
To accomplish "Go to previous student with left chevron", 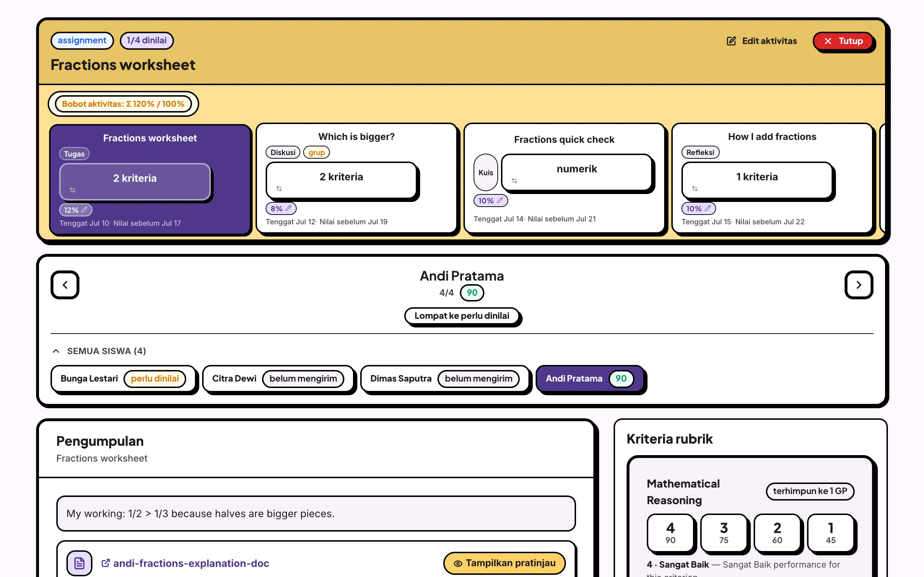I will tap(65, 285).
